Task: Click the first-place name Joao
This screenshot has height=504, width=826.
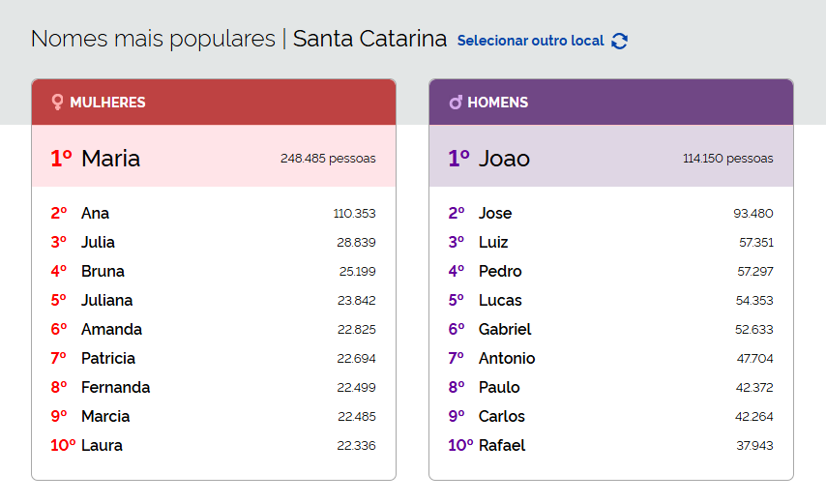Action: (504, 158)
